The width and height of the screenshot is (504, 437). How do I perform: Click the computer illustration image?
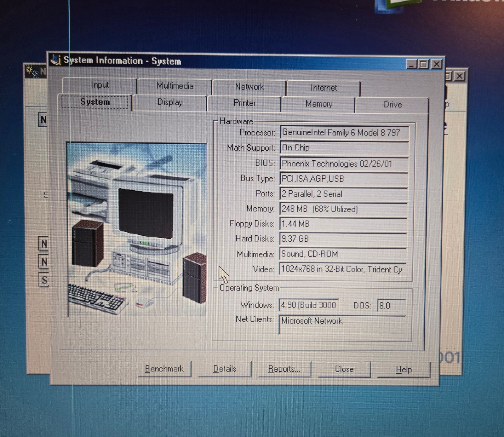137,229
